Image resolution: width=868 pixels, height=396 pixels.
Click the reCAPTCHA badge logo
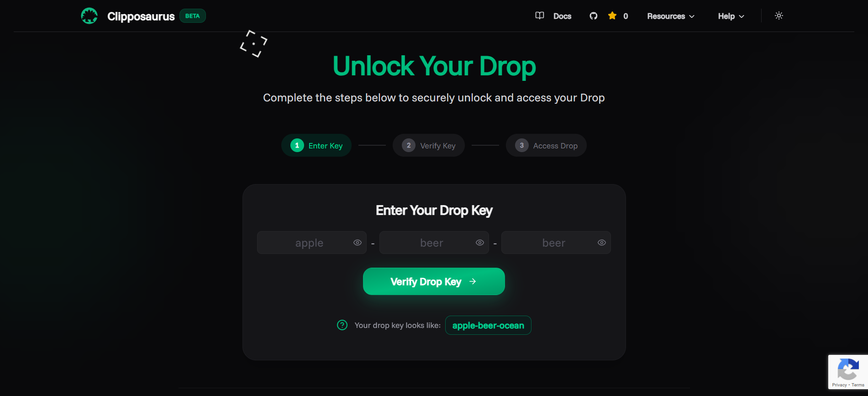[x=848, y=370]
